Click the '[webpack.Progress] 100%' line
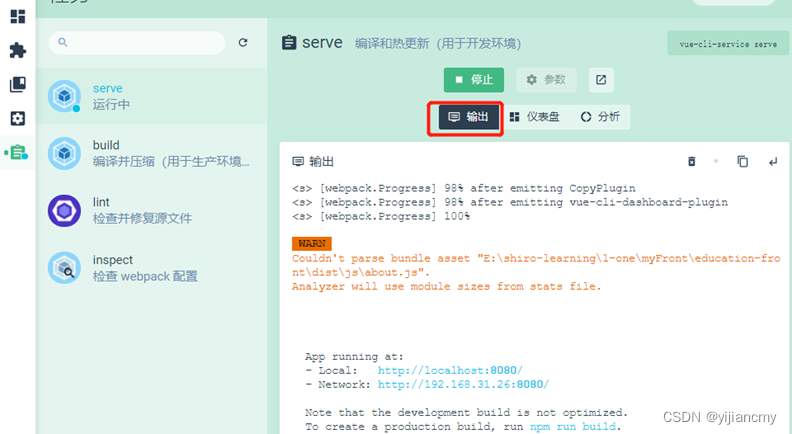The image size is (792, 434). tap(381, 216)
